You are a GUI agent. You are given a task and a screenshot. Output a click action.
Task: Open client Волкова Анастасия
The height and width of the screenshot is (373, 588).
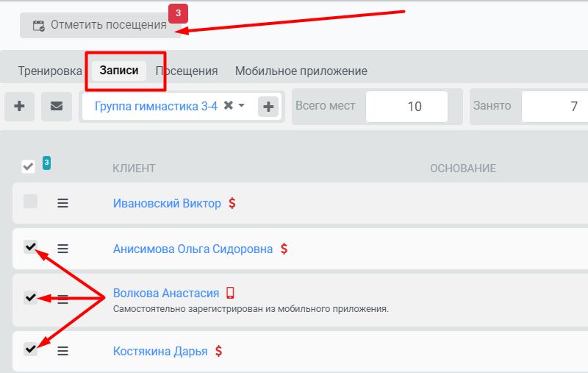166,293
